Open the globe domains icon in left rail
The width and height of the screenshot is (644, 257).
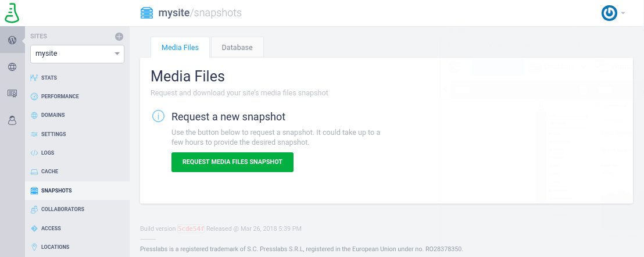tap(12, 67)
